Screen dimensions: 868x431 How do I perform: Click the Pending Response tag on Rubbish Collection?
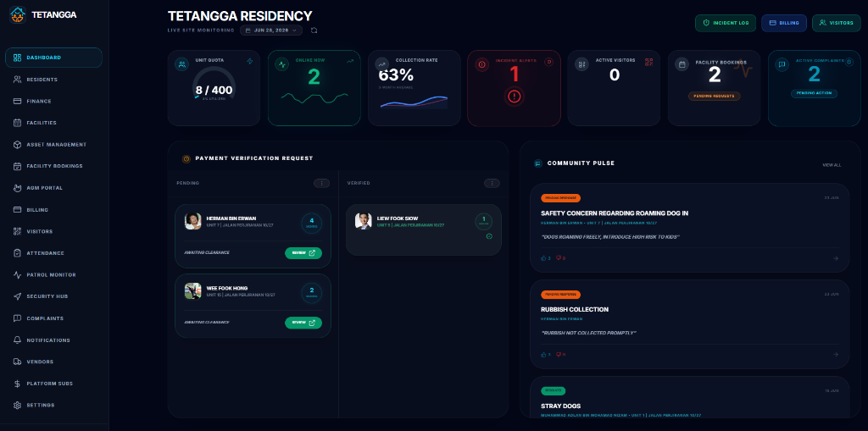click(561, 295)
